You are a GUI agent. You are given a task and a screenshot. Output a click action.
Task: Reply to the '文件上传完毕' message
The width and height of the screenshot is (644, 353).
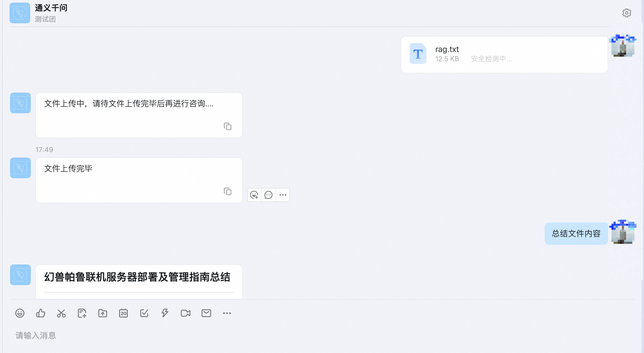268,195
